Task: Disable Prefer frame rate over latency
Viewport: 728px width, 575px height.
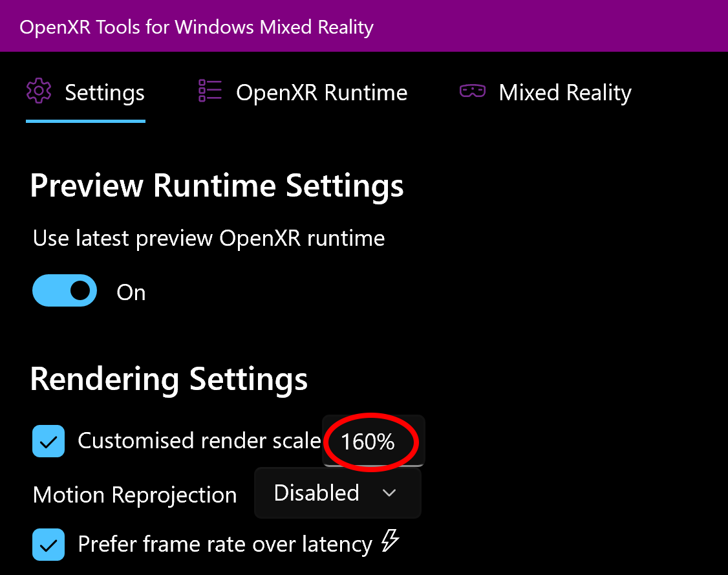Action: click(48, 544)
